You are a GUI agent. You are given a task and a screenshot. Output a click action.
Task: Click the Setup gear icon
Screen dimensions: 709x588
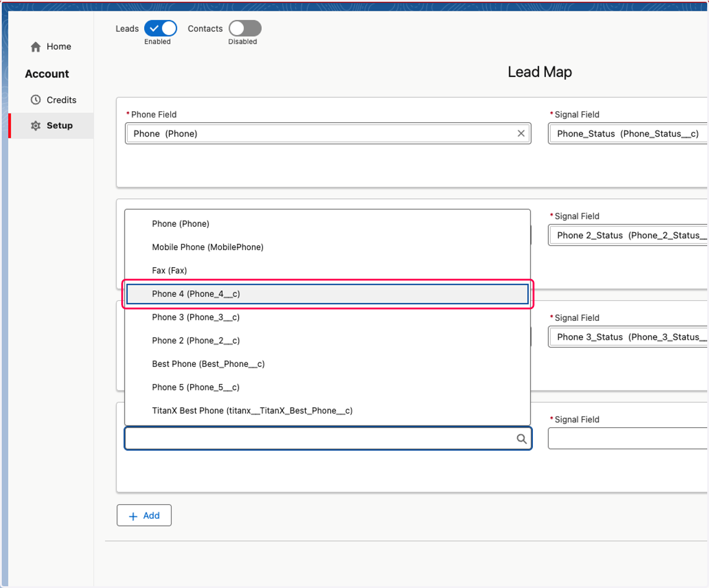(36, 125)
